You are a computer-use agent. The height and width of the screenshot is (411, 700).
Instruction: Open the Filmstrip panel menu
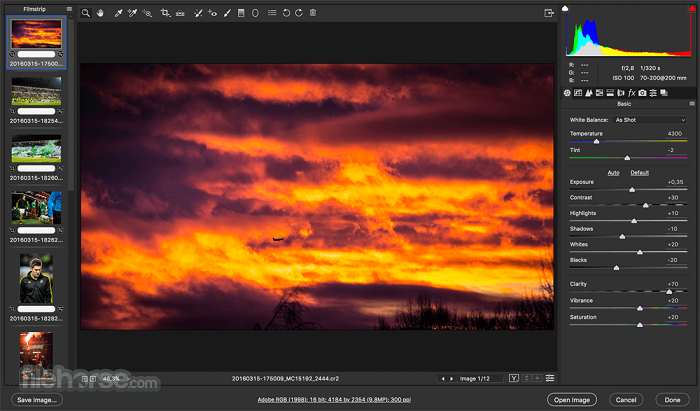pyautogui.click(x=69, y=9)
